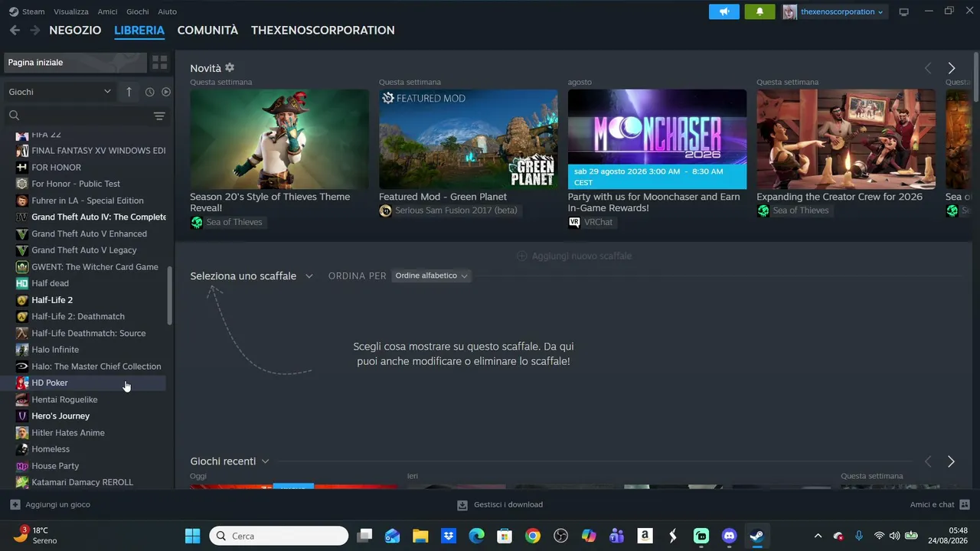Screen dimensions: 980x551
Task: Click the taskbar Cerca search box
Action: click(279, 536)
